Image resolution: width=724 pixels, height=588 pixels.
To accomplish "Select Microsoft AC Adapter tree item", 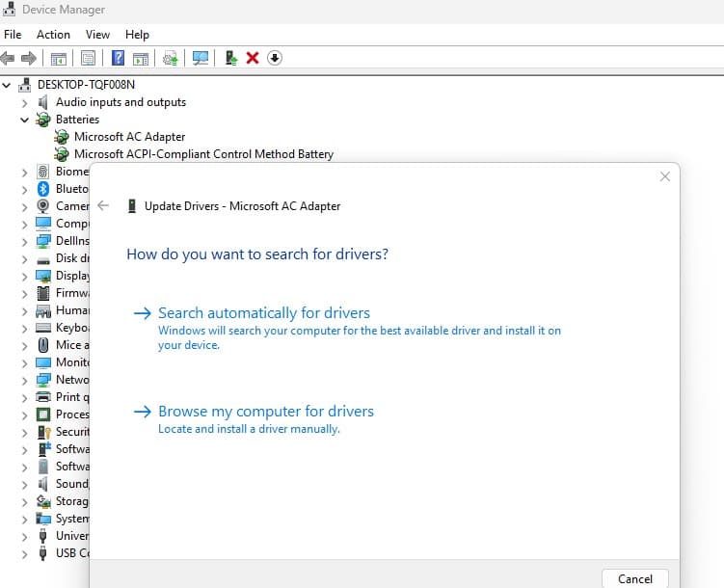I will pos(130,137).
